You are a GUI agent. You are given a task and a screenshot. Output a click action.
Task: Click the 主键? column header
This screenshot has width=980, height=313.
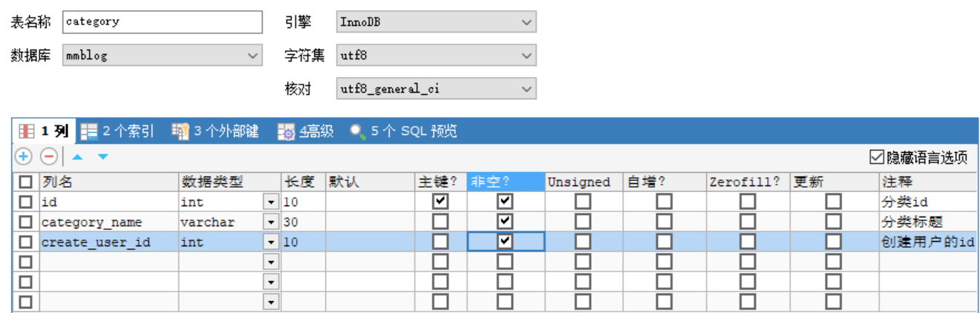[441, 182]
